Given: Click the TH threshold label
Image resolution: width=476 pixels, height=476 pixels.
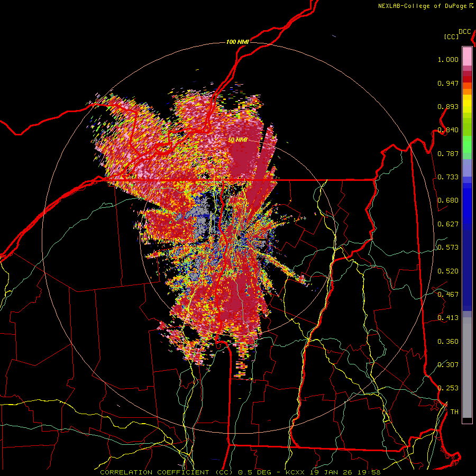Looking at the screenshot, I should click(x=454, y=412).
